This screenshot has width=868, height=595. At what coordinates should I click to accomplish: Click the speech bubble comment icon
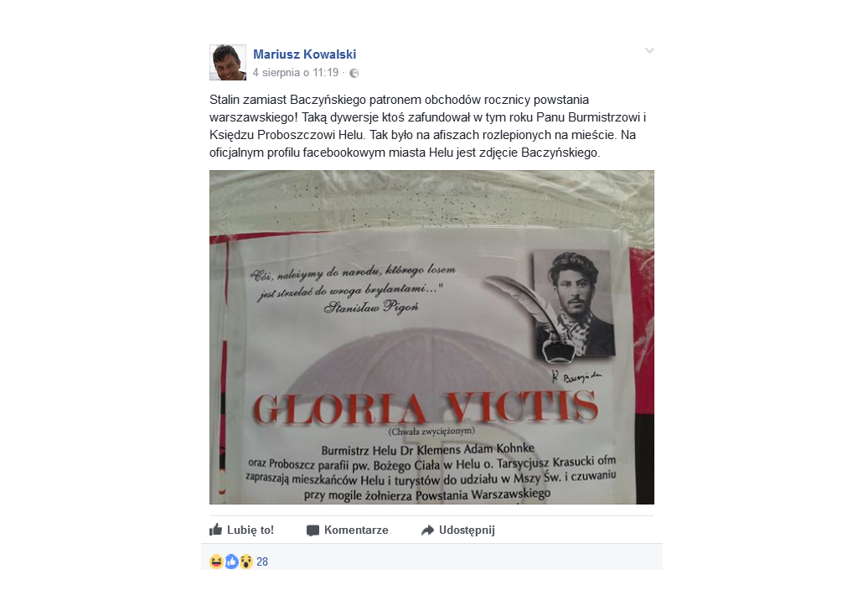313,530
